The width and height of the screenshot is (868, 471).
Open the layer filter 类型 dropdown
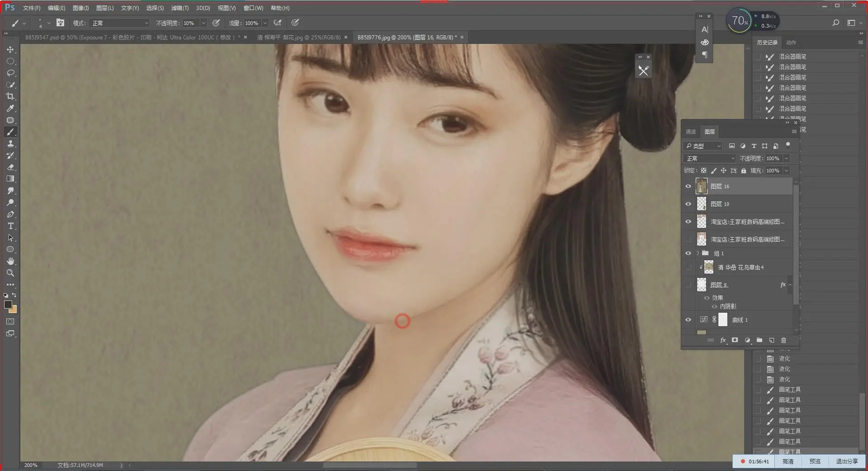pos(703,146)
